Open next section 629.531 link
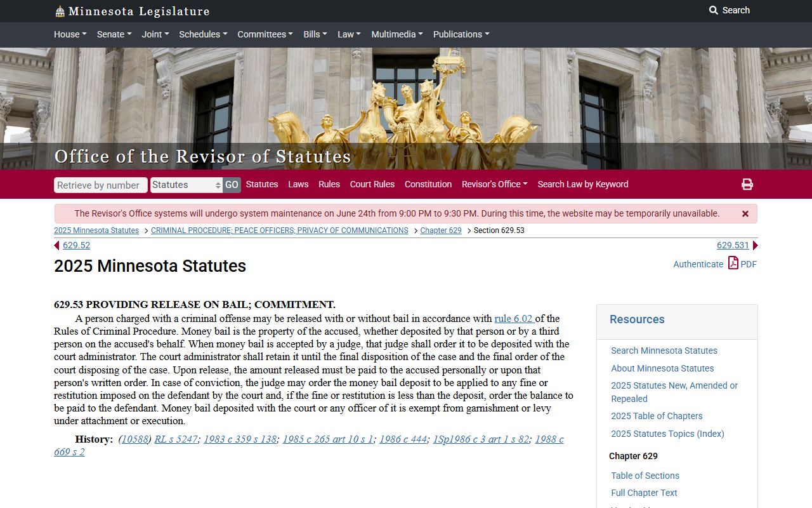Screen dimensions: 812x508 (x=733, y=246)
